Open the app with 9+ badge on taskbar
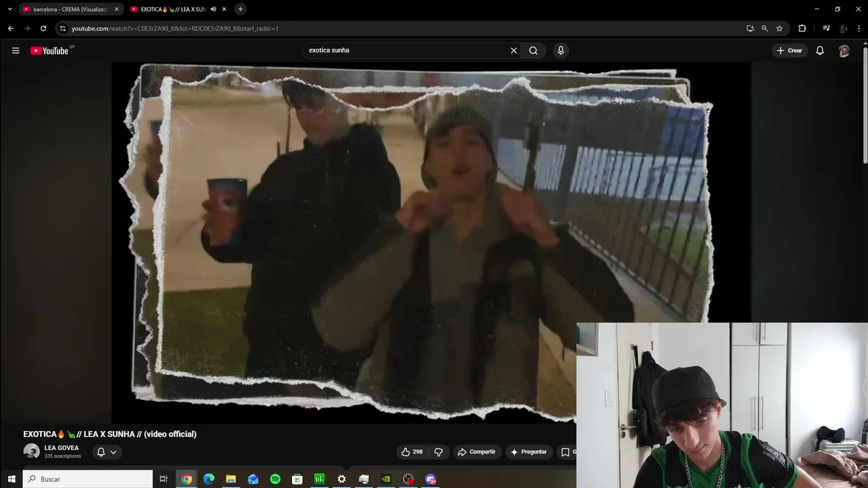 (x=431, y=479)
